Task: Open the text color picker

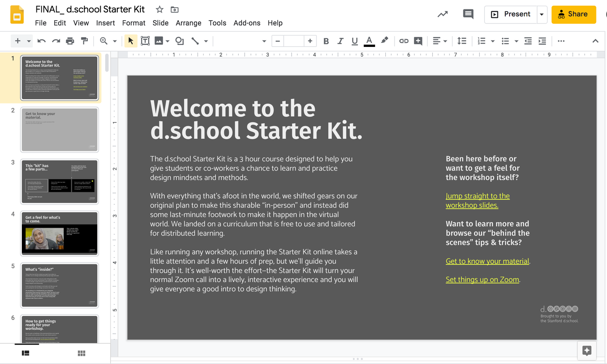Action: pyautogui.click(x=369, y=41)
